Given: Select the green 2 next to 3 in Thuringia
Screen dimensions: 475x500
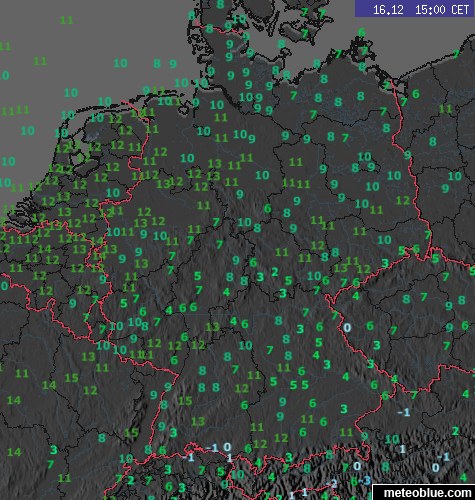Looking at the screenshot, I should [275, 272].
